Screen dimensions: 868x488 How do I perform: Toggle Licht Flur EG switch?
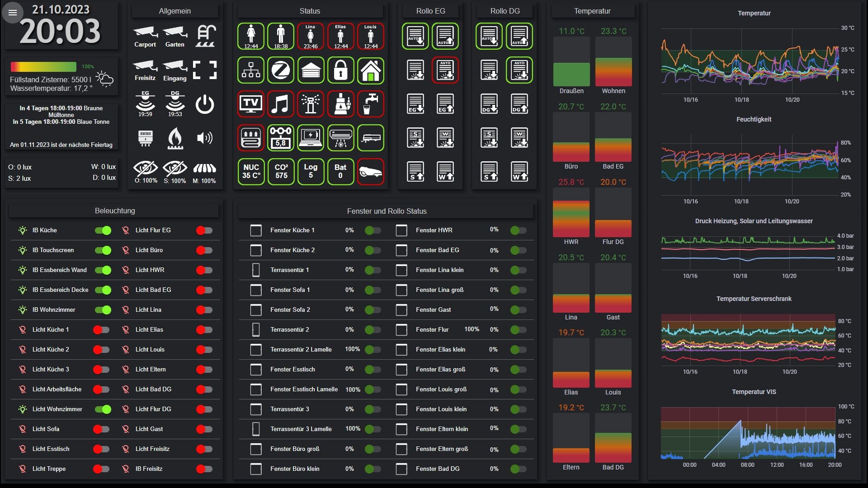pyautogui.click(x=204, y=230)
